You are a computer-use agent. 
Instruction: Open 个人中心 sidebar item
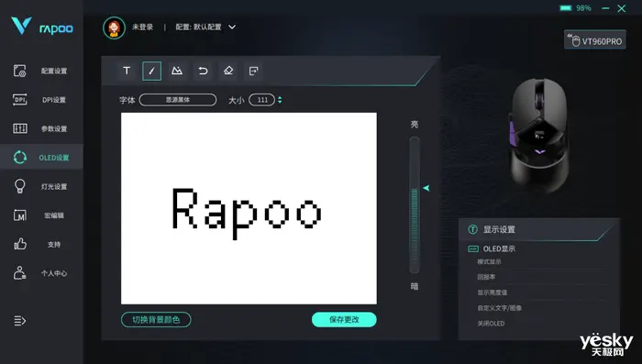41,273
